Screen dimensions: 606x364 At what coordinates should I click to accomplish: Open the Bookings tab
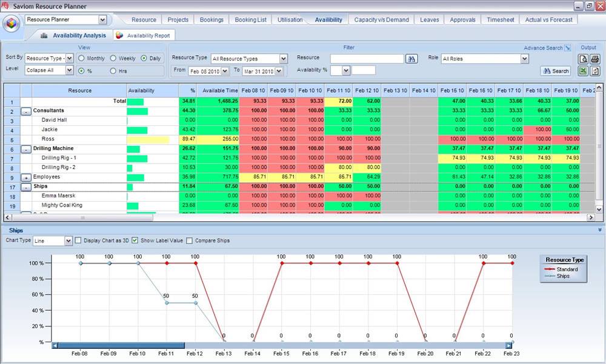(211, 20)
